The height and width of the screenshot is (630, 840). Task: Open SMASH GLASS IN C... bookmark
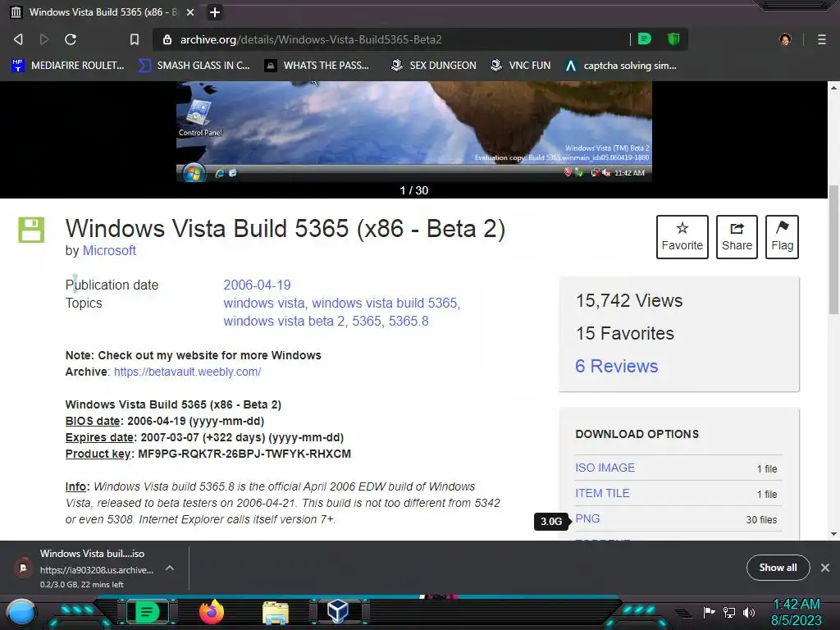(194, 66)
